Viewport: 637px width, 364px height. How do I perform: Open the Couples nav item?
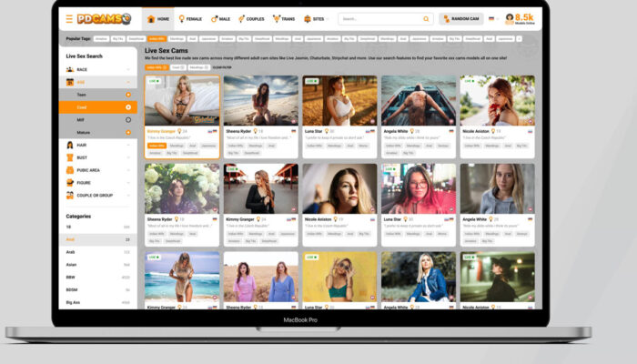point(251,19)
